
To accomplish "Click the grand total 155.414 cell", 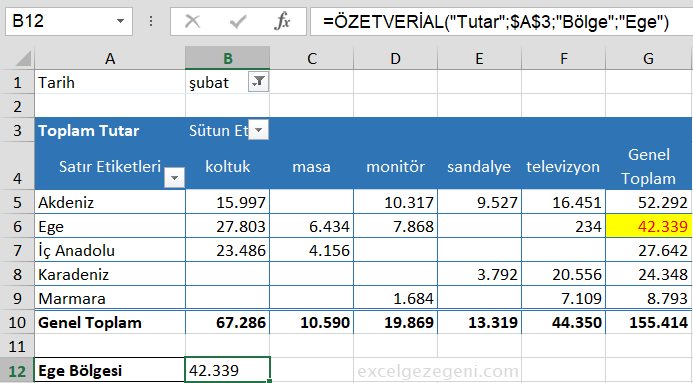I will pyautogui.click(x=648, y=322).
